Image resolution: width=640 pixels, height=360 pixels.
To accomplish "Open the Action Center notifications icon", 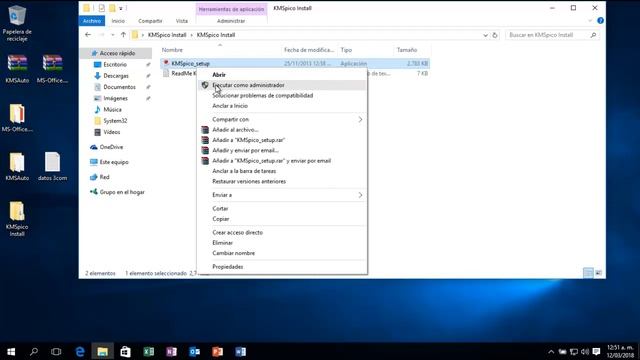I will click(x=596, y=352).
